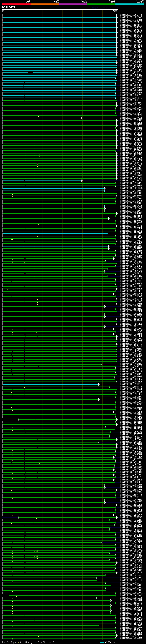Image resolution: width=146 pixels, height=644 pixels.
Task: Click the cyan ~100% identity legend bar
Action: pos(130,4)
